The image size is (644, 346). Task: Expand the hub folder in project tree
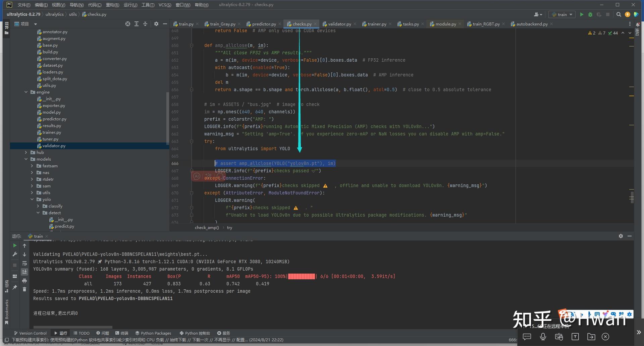click(26, 152)
